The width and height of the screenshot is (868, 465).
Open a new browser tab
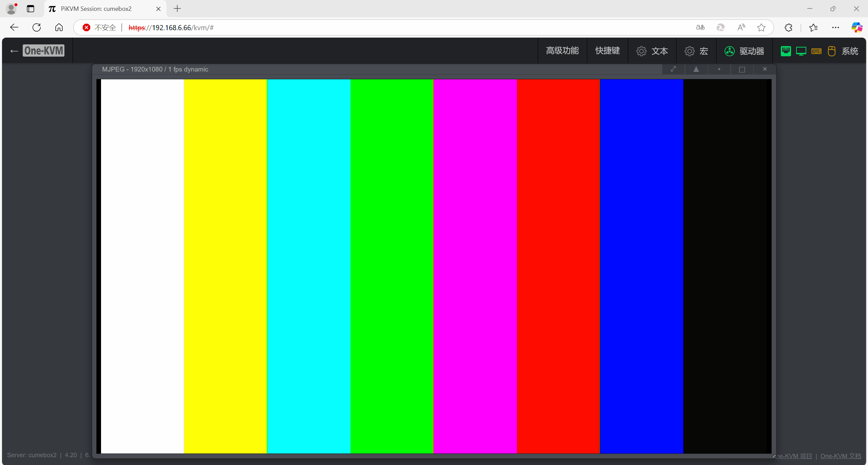tap(177, 9)
